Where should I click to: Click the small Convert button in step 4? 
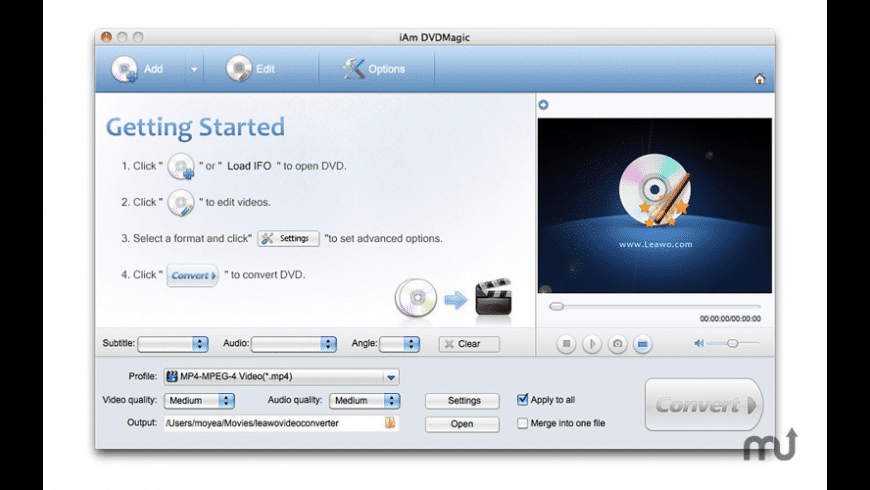[x=193, y=275]
